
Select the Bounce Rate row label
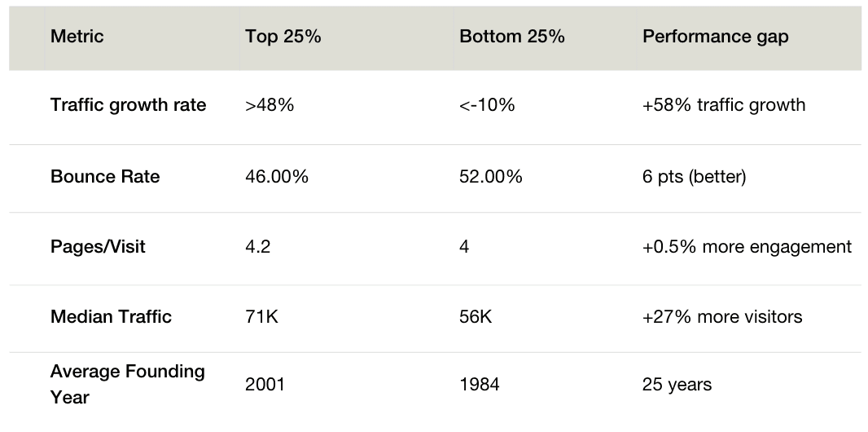click(105, 176)
